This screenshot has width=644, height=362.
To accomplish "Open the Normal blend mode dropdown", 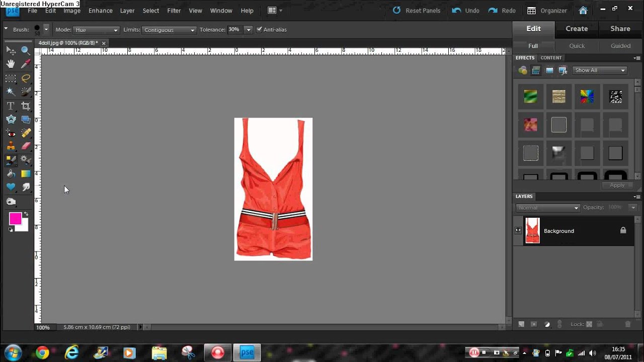I will 547,208.
